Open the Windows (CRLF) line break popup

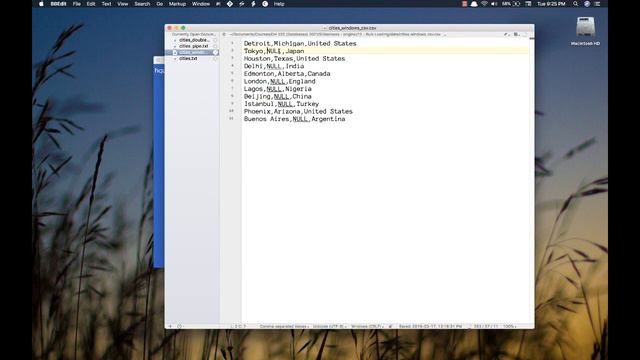tap(367, 326)
